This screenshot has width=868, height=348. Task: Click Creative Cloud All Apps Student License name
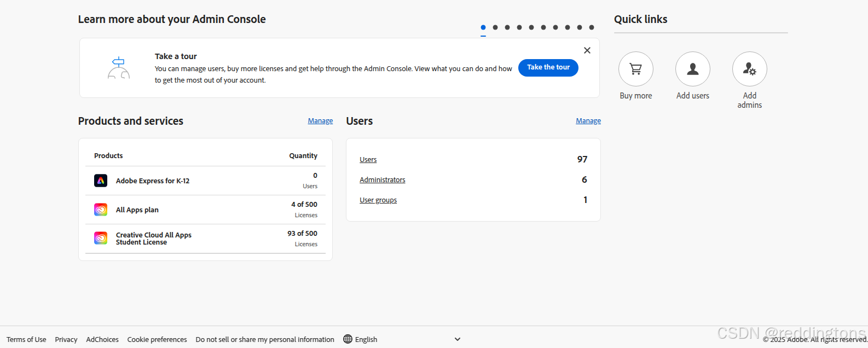pyautogui.click(x=154, y=239)
